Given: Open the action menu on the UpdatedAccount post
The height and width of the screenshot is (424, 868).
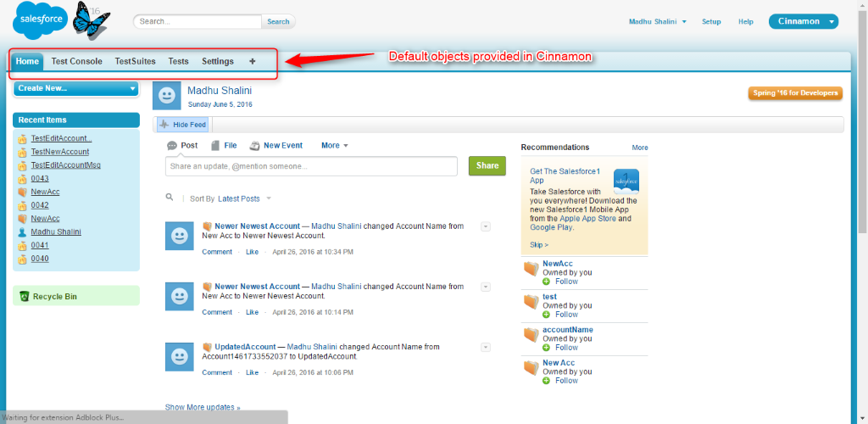Looking at the screenshot, I should 486,347.
